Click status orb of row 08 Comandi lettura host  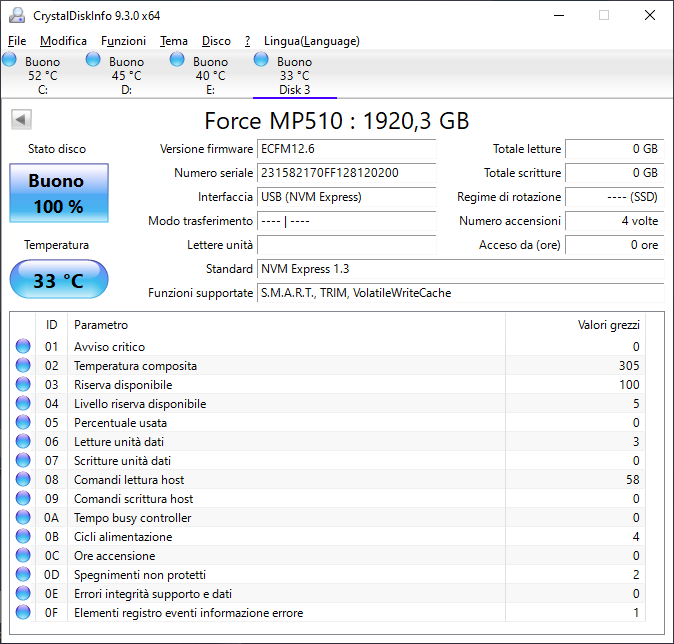(x=23, y=479)
